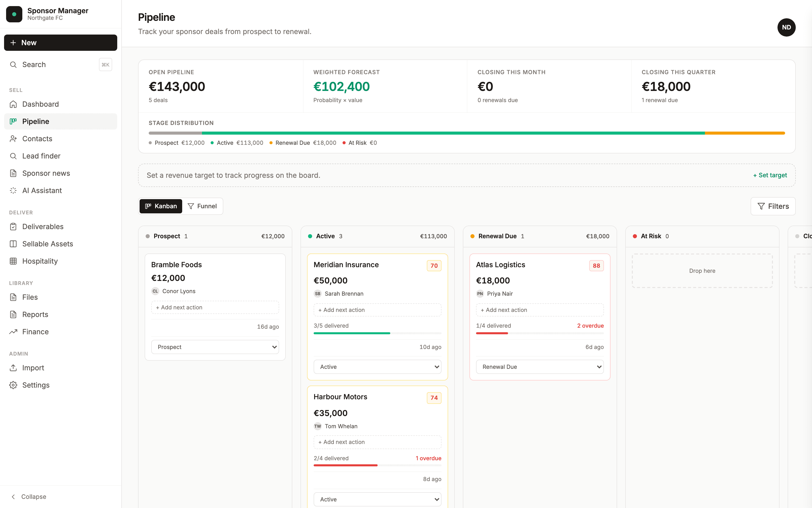812x508 pixels.
Task: Click the Pipeline kanban icon in sidebar
Action: (13, 121)
